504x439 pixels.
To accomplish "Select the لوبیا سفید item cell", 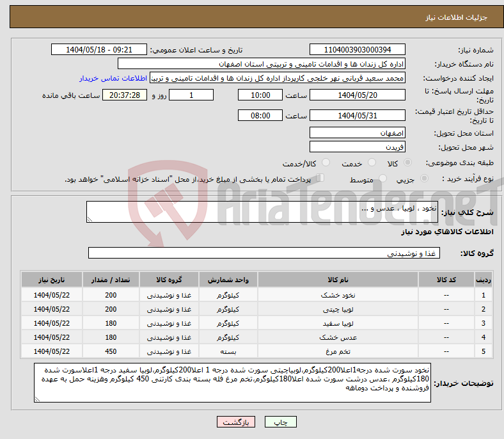I will point(338,323).
